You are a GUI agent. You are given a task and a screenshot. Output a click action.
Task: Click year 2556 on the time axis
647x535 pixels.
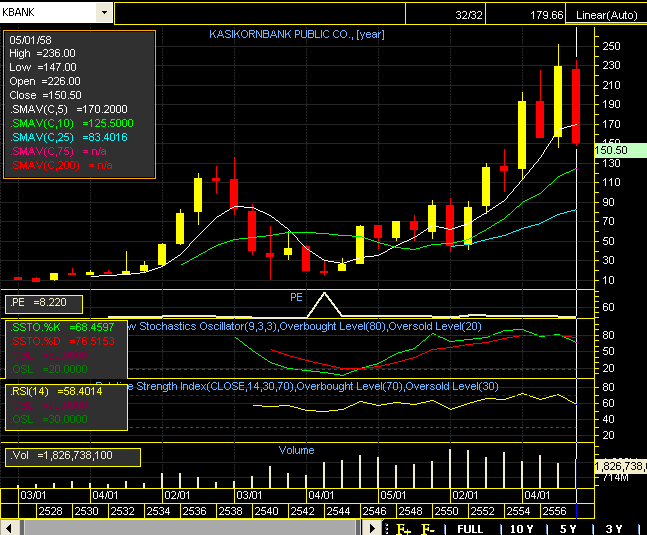555,511
